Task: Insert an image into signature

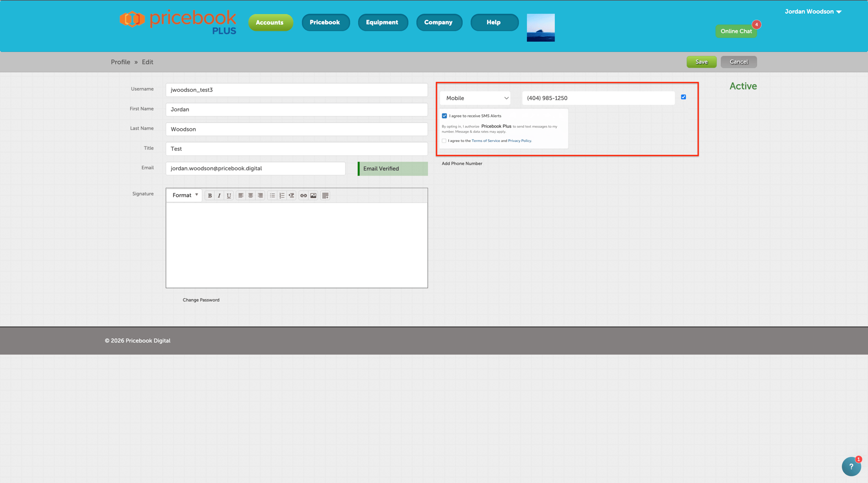Action: (x=313, y=196)
